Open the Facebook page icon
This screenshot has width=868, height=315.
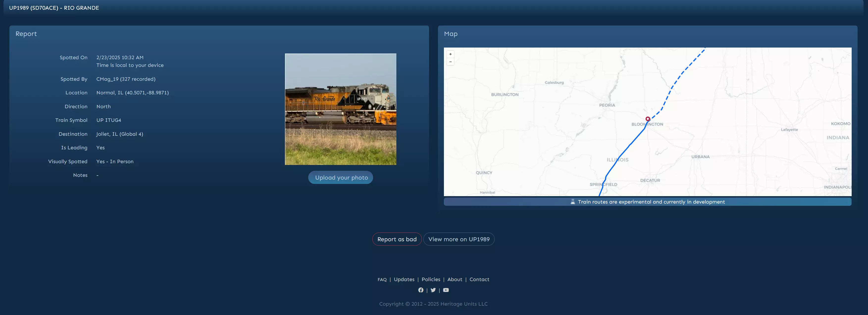click(421, 290)
